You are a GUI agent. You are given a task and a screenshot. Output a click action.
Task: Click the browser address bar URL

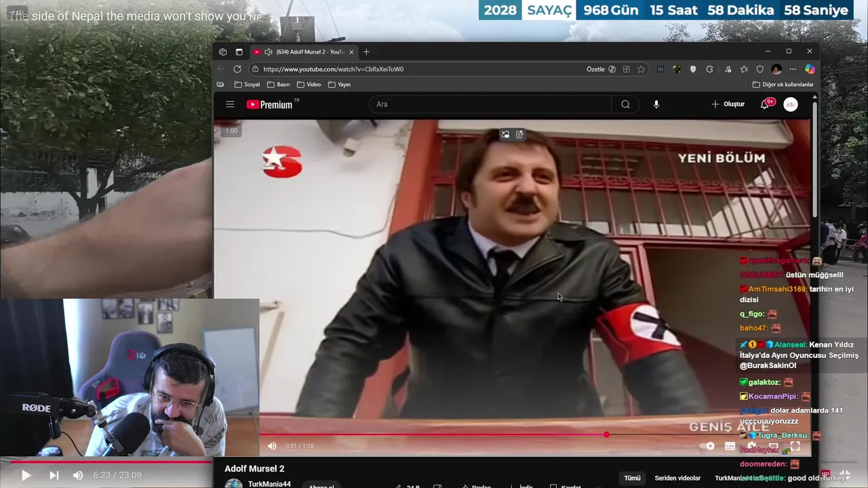pos(334,69)
